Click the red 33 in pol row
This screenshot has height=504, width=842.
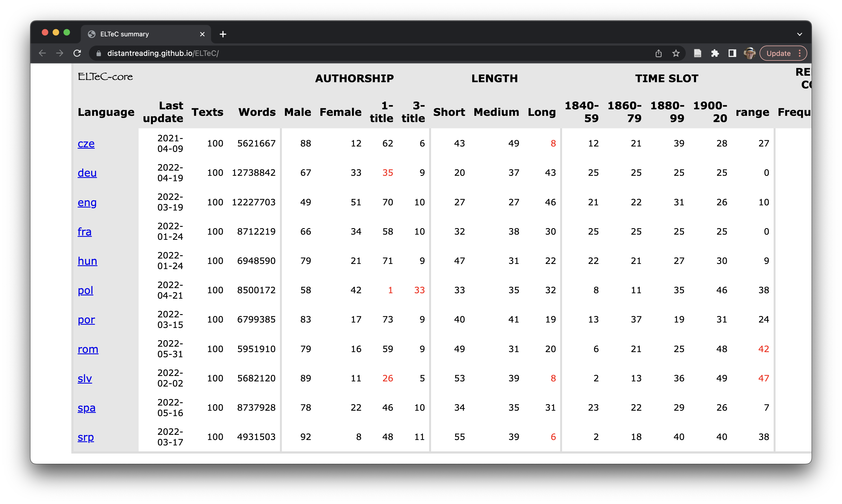pos(419,290)
